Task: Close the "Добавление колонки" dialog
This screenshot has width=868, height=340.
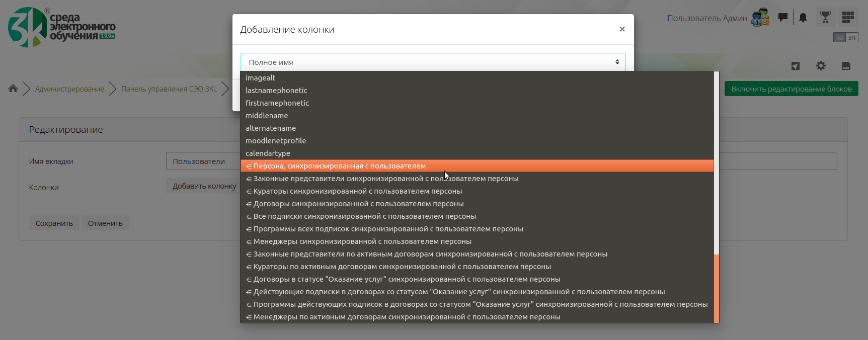Action: (622, 29)
